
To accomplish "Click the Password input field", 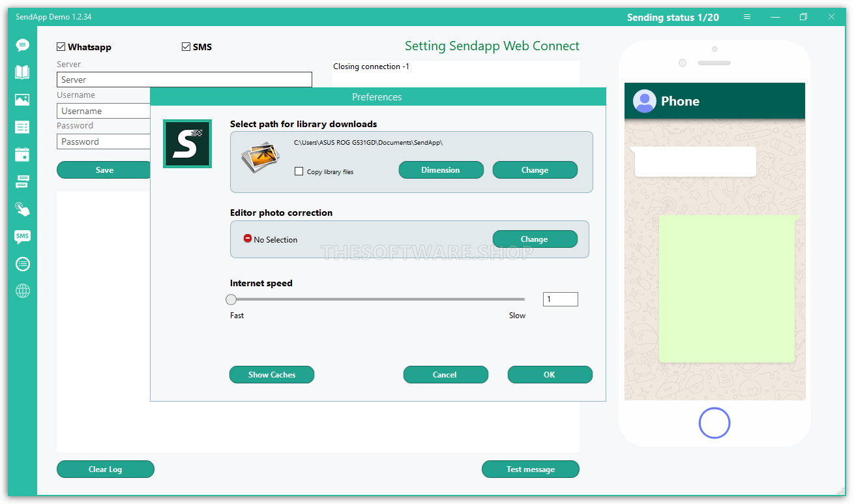I will coord(104,141).
